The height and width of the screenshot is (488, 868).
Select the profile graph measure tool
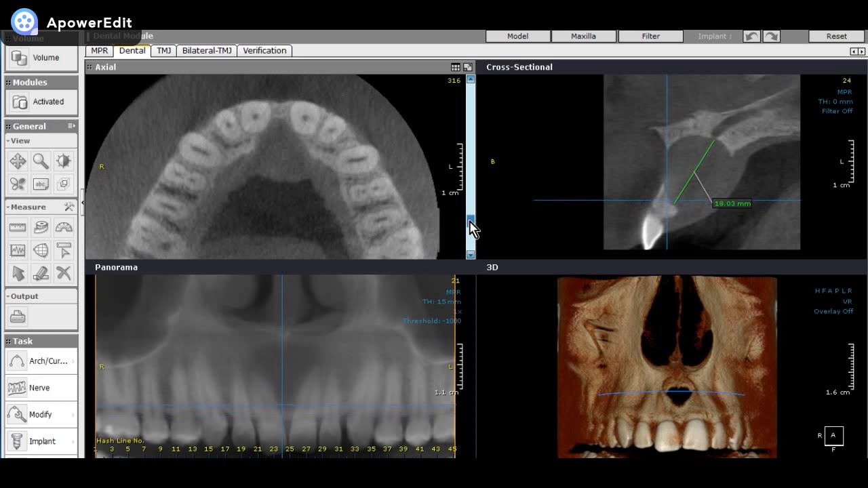pos(18,251)
